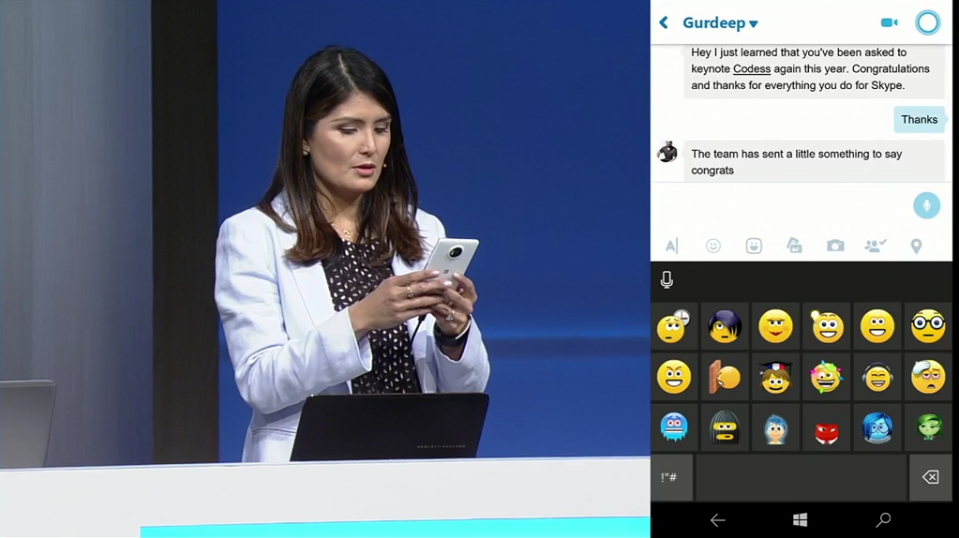This screenshot has height=538, width=959.
Task: Go back using the chat back arrow
Action: click(x=664, y=23)
